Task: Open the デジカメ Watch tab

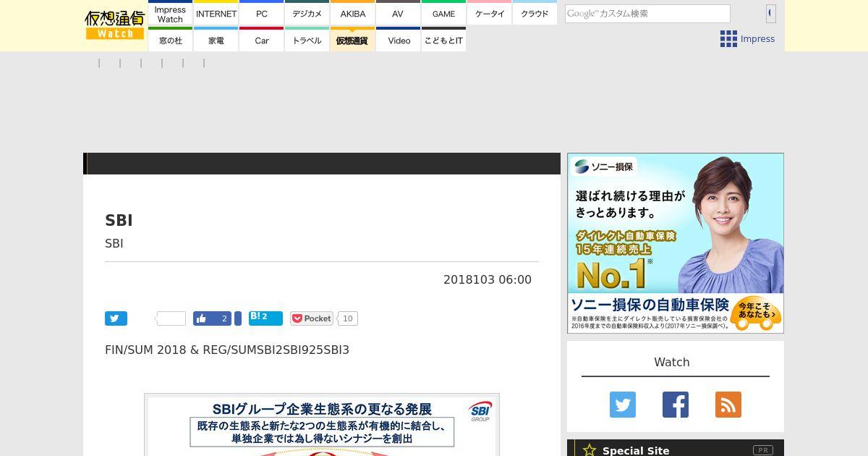Action: (307, 14)
